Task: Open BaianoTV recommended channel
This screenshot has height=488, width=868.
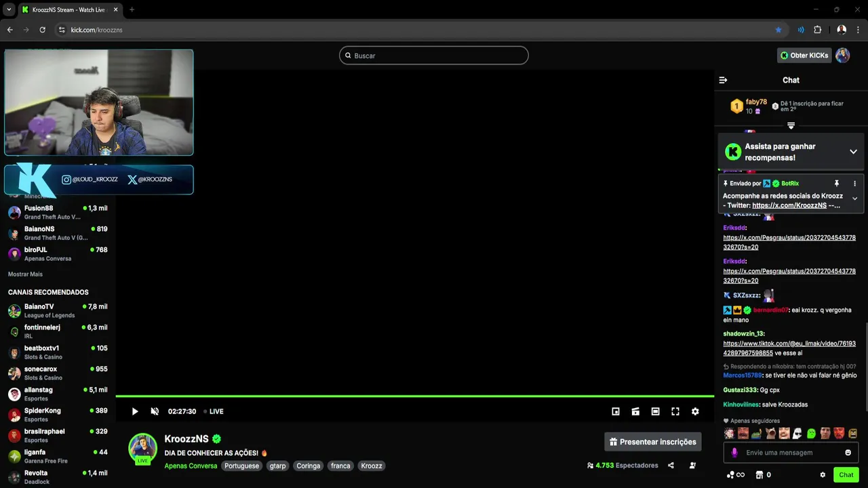Action: [x=58, y=311]
